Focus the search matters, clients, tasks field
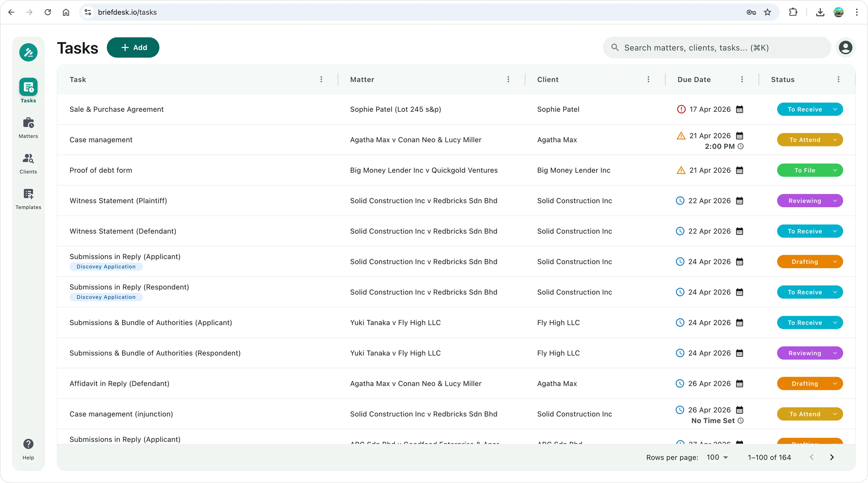The image size is (868, 483). [717, 47]
